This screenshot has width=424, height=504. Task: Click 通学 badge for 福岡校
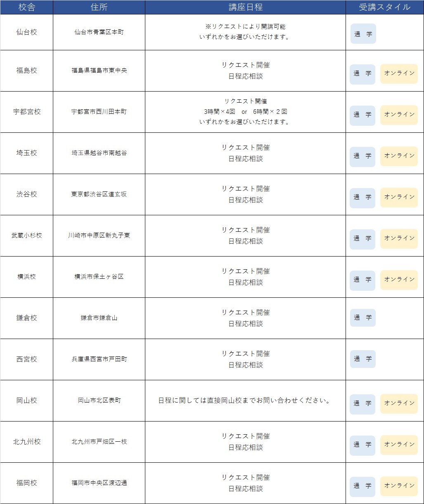click(362, 486)
